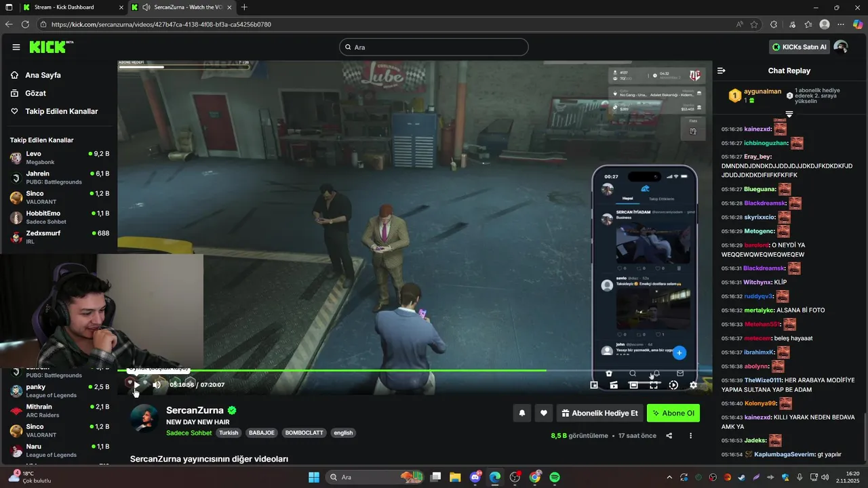868x488 pixels.
Task: Select the english tag
Action: pyautogui.click(x=343, y=432)
